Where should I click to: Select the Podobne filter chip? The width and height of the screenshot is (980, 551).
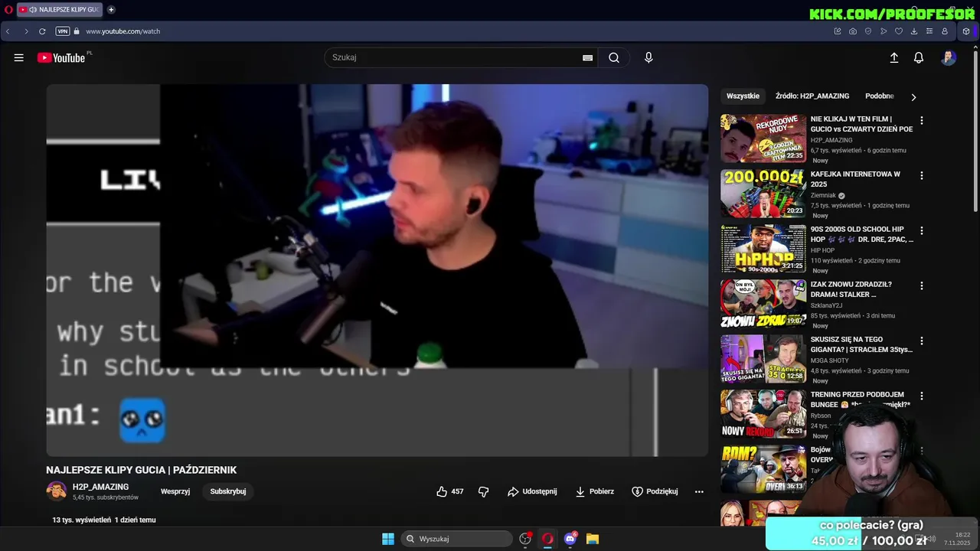coord(880,96)
